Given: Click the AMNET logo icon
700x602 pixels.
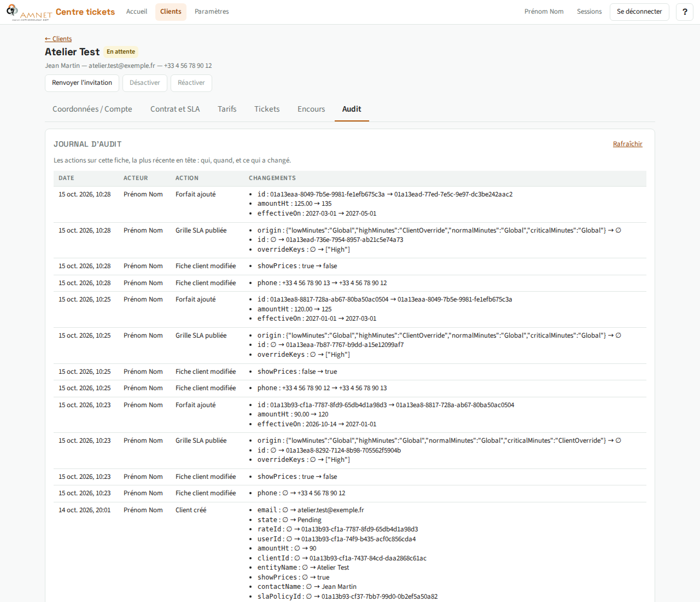Looking at the screenshot, I should [x=29, y=12].
